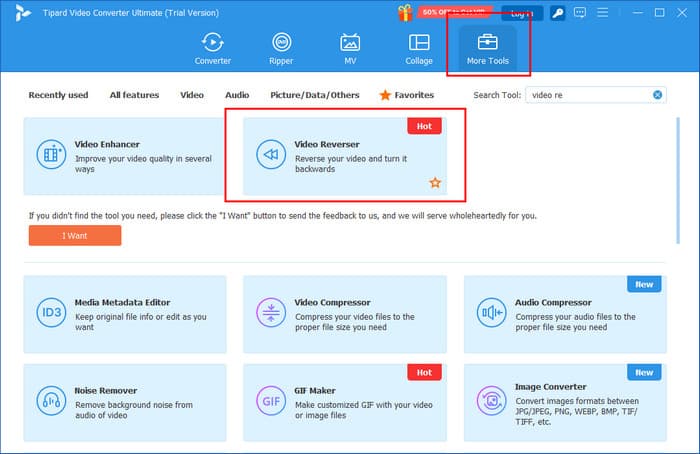Clear the Search Tool text field
The height and width of the screenshot is (454, 700).
658,95
